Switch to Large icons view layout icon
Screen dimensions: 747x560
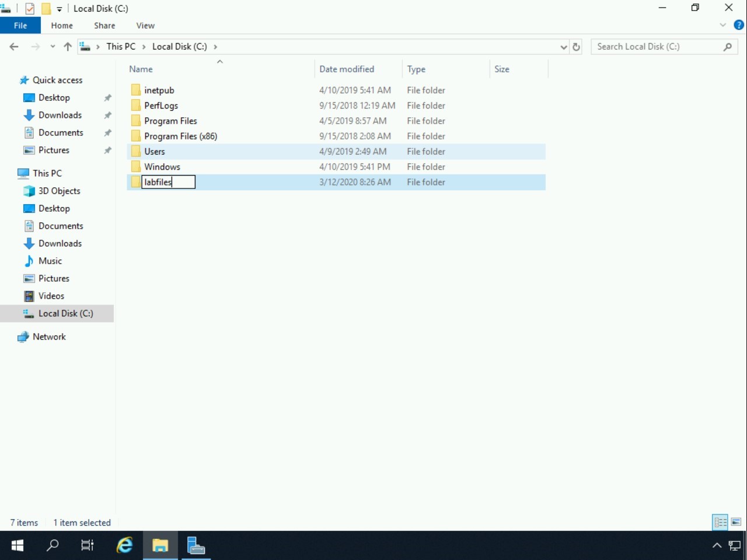(736, 522)
